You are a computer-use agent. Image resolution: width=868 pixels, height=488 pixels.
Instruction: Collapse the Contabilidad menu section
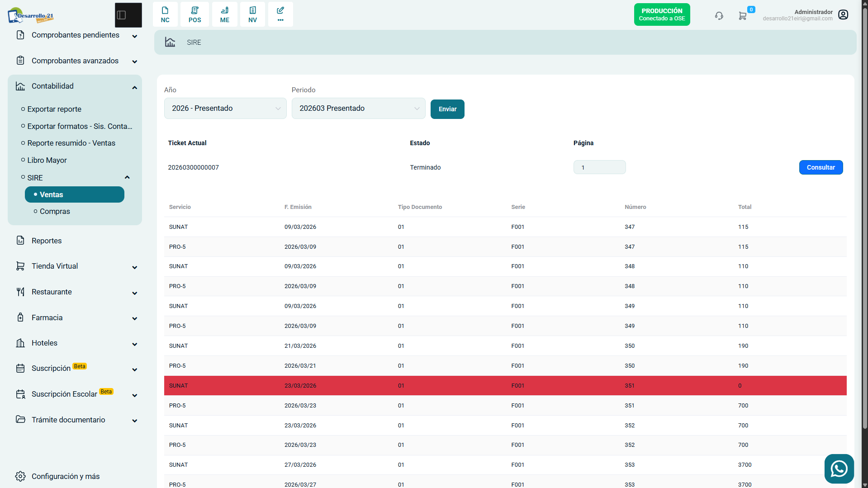(75, 86)
